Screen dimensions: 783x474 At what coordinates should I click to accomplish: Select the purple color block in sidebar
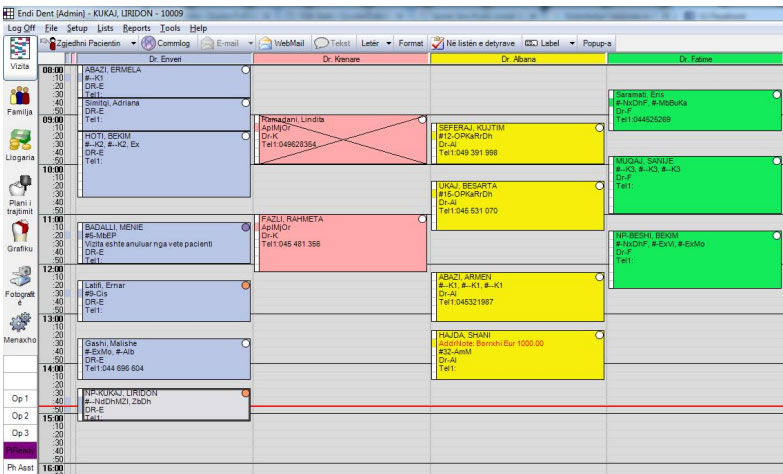(x=20, y=450)
